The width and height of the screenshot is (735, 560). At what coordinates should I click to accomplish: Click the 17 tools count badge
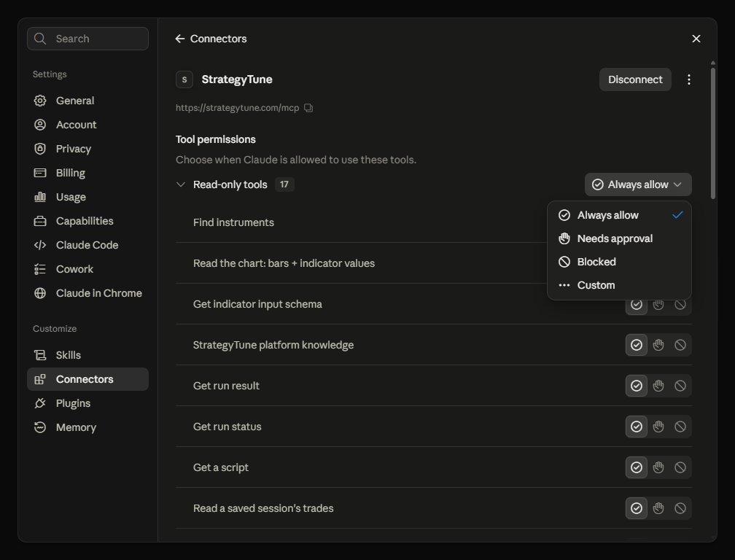click(284, 184)
